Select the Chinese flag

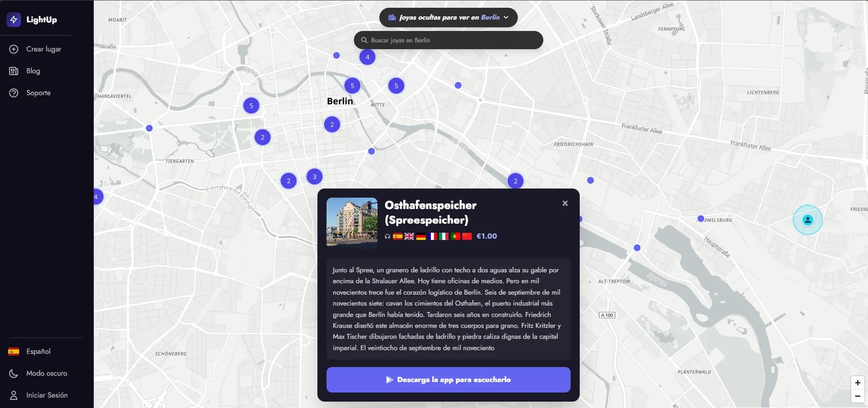pos(467,236)
